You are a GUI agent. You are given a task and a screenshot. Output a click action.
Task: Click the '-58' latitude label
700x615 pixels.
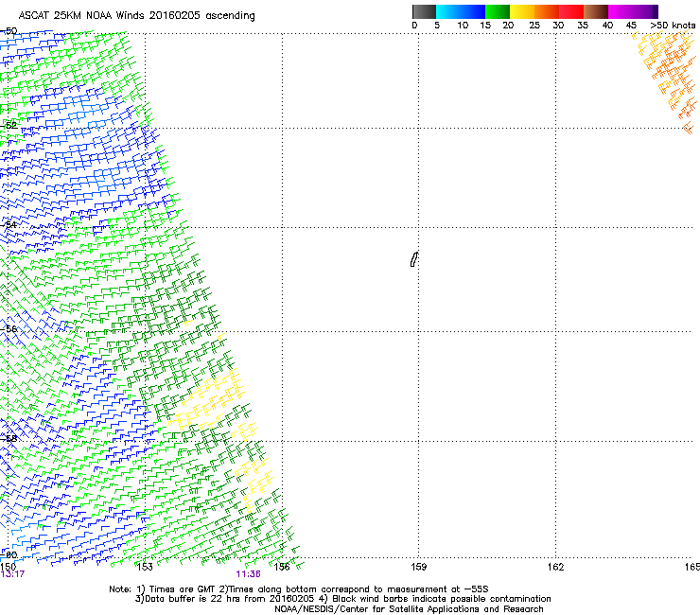click(x=9, y=438)
